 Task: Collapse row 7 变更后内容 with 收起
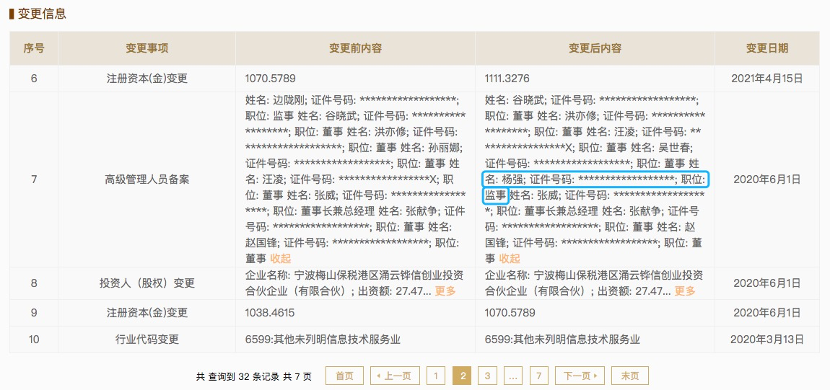[510, 259]
